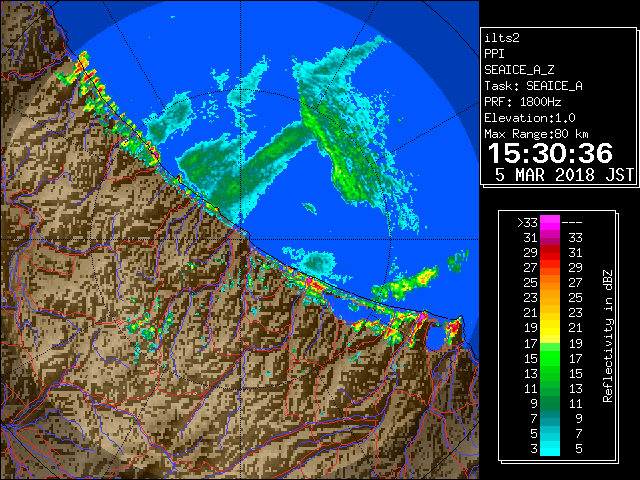
Task: Pick the yellow 21–23 dBZ swatch
Action: tap(550, 313)
